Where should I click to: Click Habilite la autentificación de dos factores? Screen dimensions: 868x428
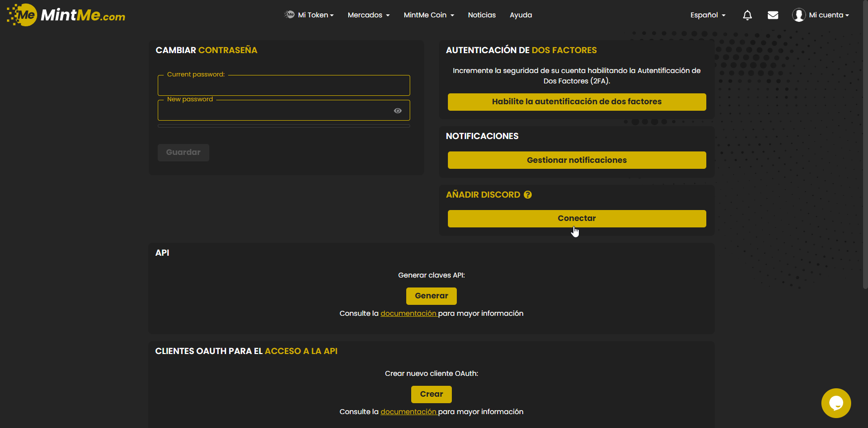(x=576, y=102)
